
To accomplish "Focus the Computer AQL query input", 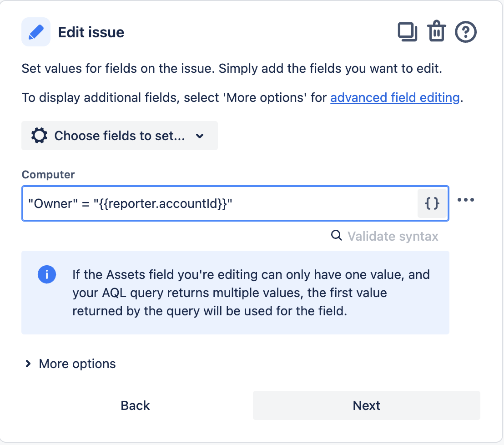I will [220, 203].
